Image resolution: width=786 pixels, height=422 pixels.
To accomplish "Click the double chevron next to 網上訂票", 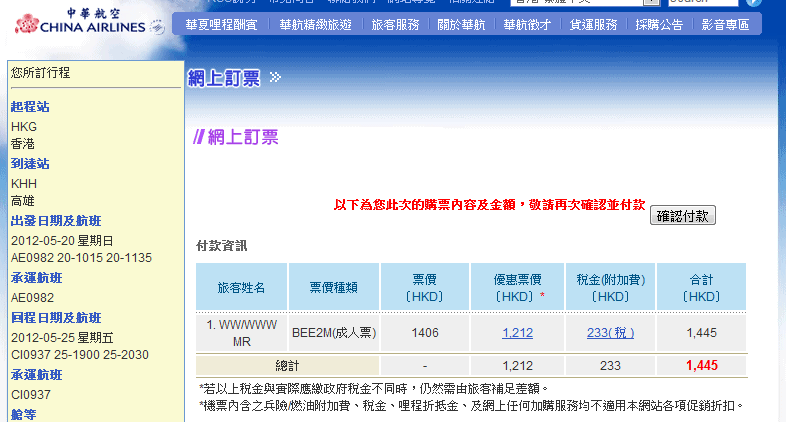I will 275,77.
